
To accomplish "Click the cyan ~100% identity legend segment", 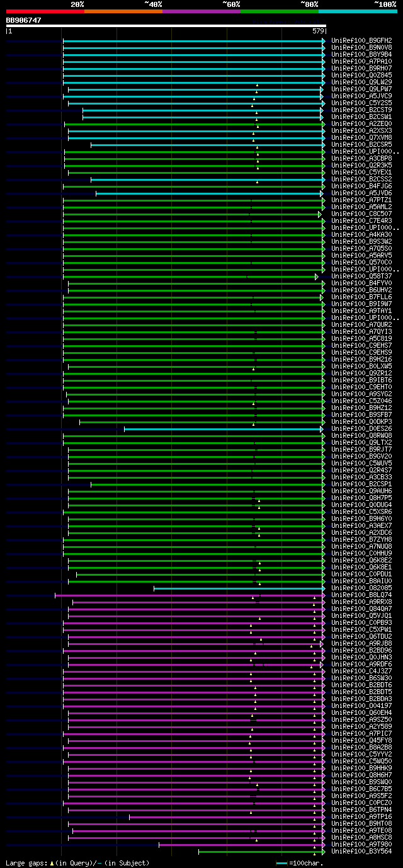I will pos(358,11).
